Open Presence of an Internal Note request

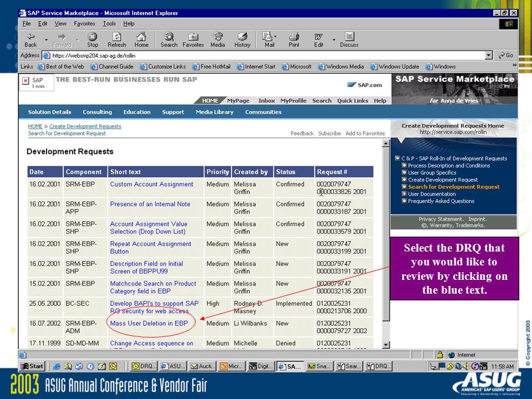click(x=150, y=204)
